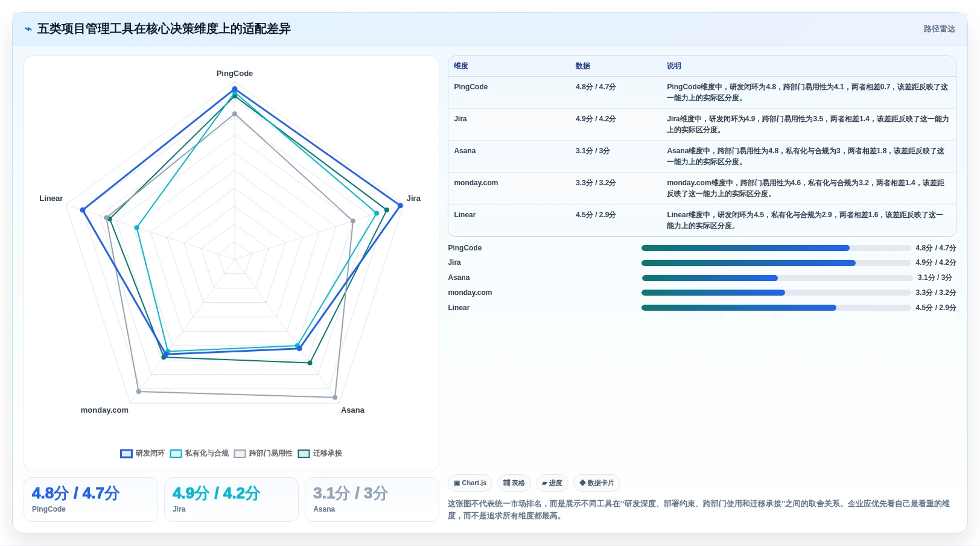Open the PingCode 4.8分 / 4.7分 data card
The width and height of the screenshot is (980, 546).
[x=91, y=500]
